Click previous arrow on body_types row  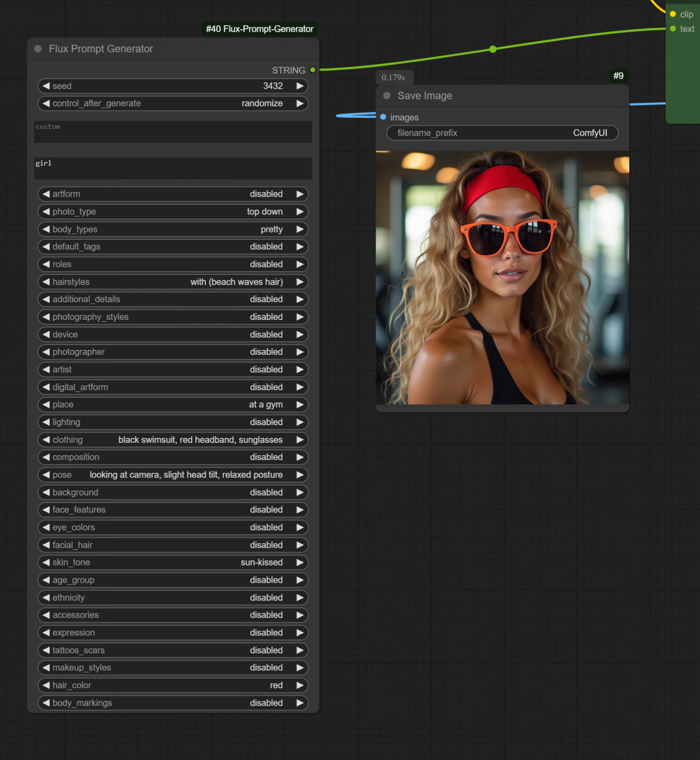(x=46, y=229)
